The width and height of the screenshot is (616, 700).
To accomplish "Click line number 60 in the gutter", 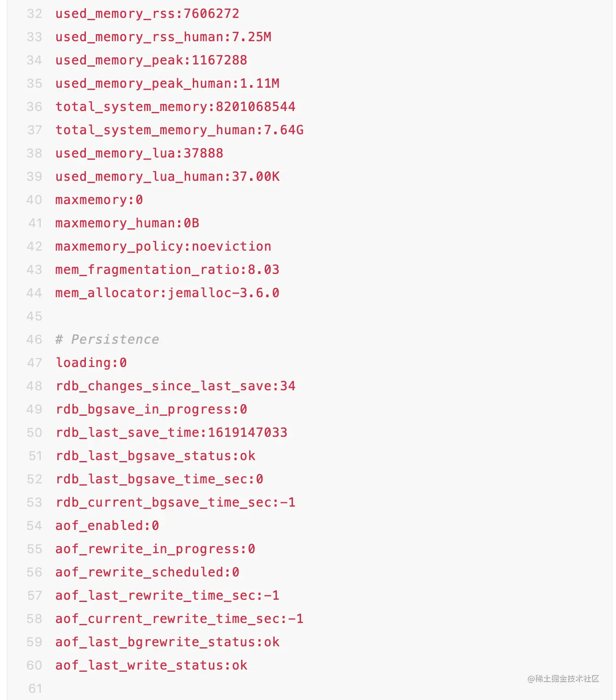I will 34,666.
